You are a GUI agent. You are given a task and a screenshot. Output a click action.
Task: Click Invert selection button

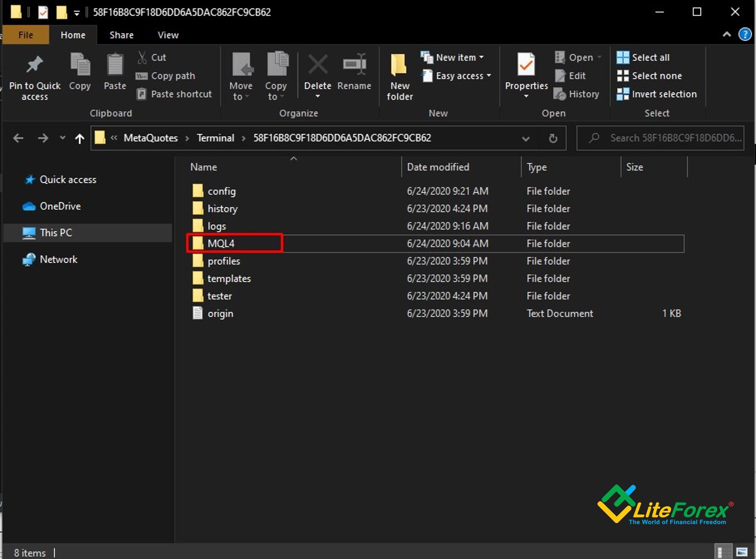657,94
